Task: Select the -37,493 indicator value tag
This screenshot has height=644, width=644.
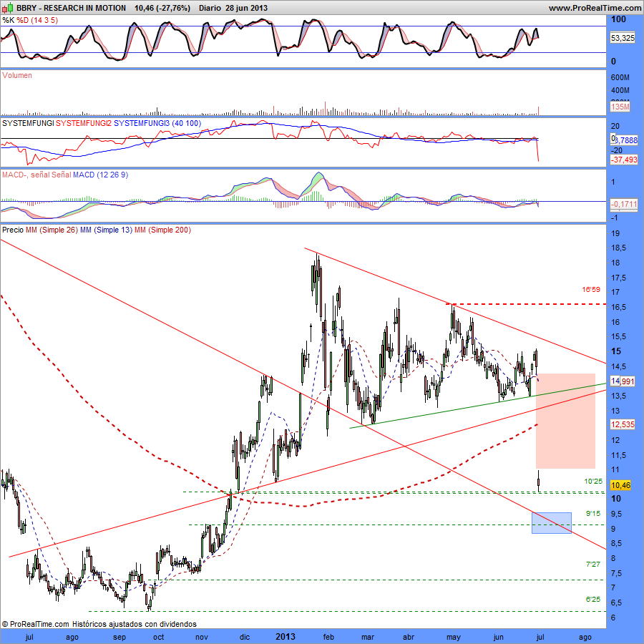Action: (x=624, y=160)
